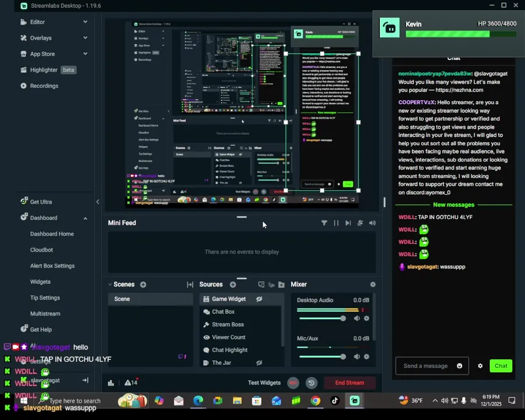Open scene transitions icon in Scenes panel
Viewport: 525px width, 420px height.
tap(190, 285)
